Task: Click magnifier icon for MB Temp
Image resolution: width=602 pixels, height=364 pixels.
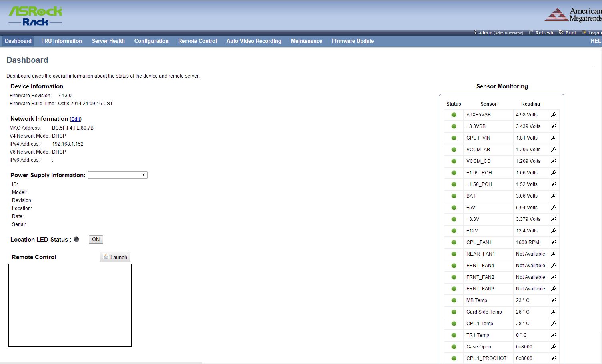Action: 554,300
